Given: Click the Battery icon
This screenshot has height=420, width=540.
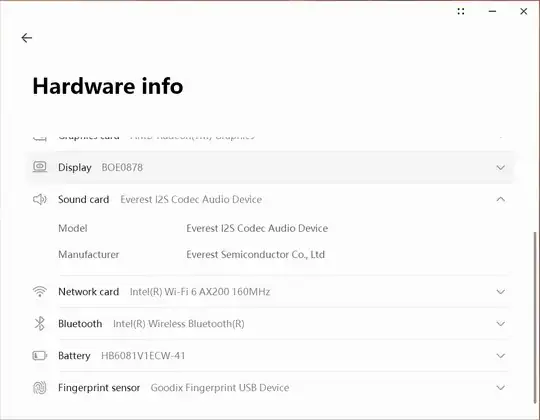Looking at the screenshot, I should tap(40, 355).
